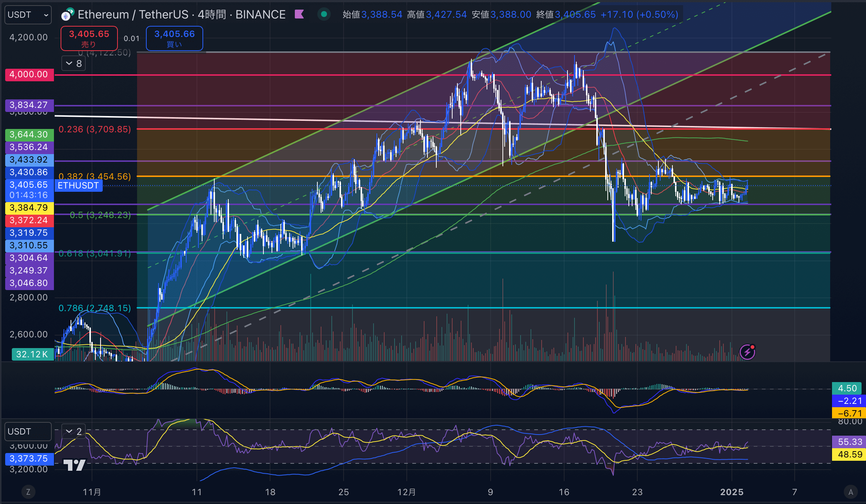Click the 3,433.92 light blue price label
Image resolution: width=866 pixels, height=504 pixels.
(x=29, y=160)
